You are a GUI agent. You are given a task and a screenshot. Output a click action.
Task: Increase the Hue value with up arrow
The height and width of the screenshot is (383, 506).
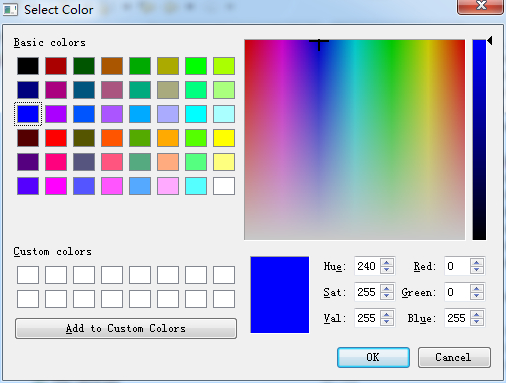[387, 263]
